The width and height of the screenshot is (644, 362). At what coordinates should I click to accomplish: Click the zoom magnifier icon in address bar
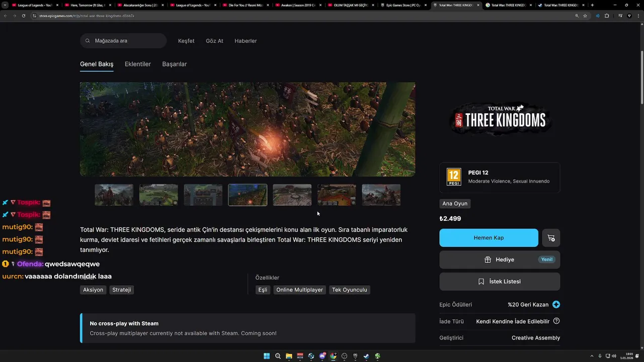[577, 16]
